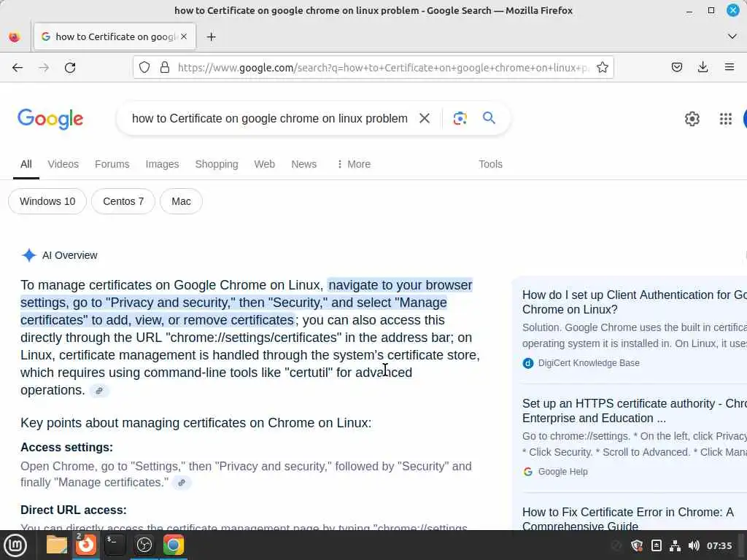Filter by Mac chip
This screenshot has height=560, width=747.
(181, 201)
